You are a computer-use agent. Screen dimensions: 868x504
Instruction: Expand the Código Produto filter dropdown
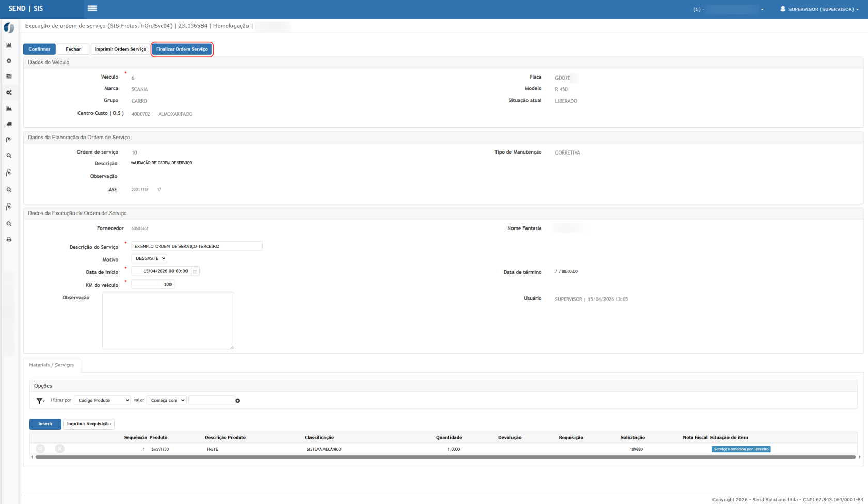click(102, 401)
